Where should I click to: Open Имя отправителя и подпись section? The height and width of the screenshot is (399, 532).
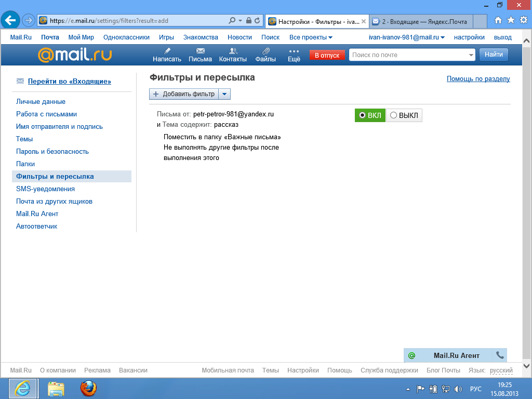[59, 127]
